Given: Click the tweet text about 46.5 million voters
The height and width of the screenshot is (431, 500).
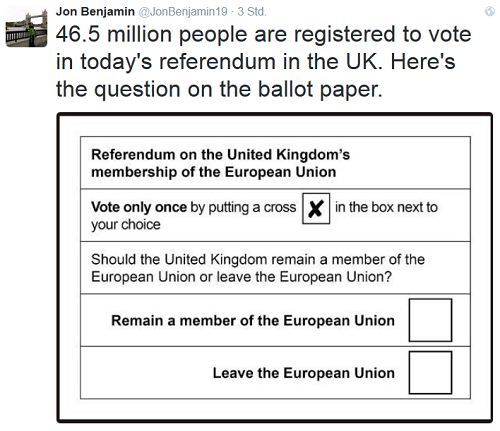Looking at the screenshot, I should click(x=263, y=62).
